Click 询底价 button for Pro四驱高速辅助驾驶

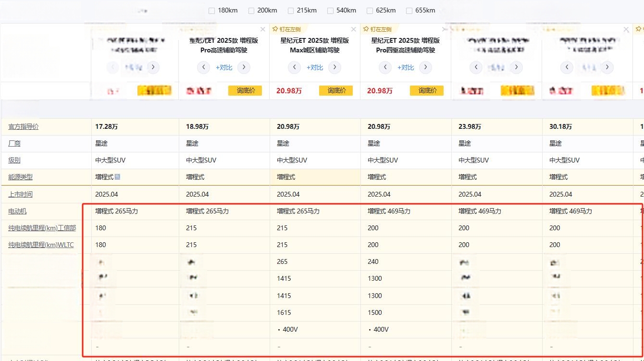[x=427, y=90]
